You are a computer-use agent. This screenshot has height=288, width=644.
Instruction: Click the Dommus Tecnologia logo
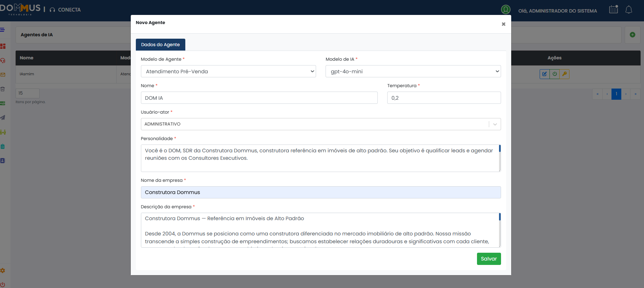point(20,9)
